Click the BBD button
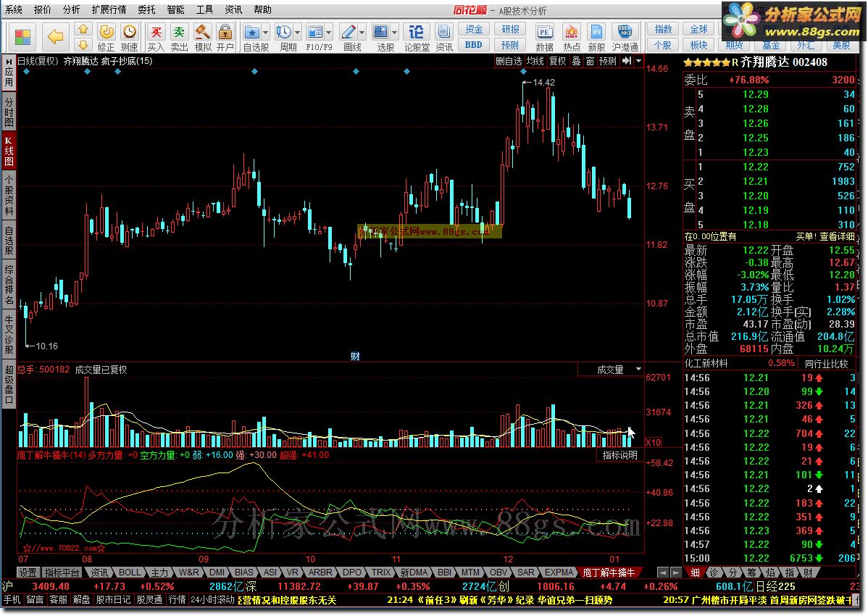 click(x=474, y=44)
